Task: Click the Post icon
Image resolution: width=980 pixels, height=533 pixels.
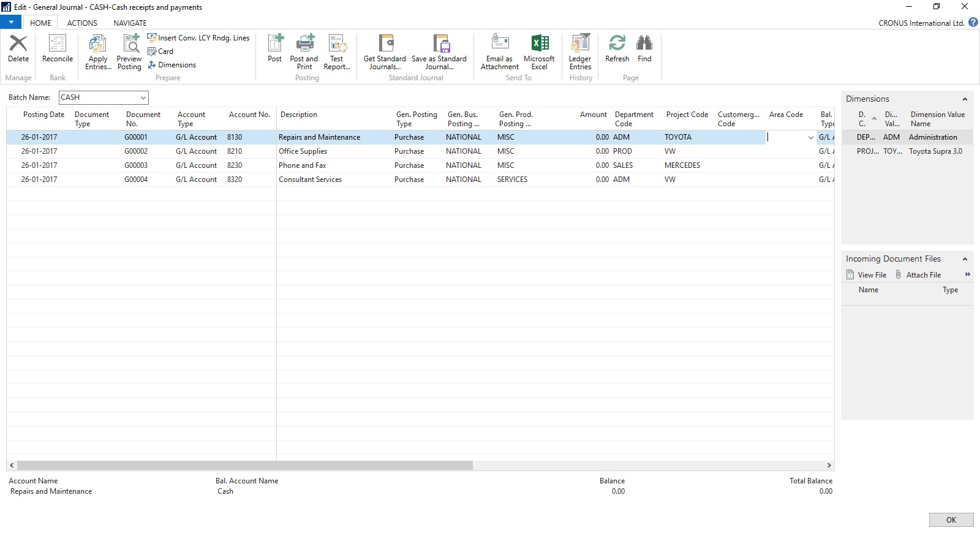Action: click(275, 44)
